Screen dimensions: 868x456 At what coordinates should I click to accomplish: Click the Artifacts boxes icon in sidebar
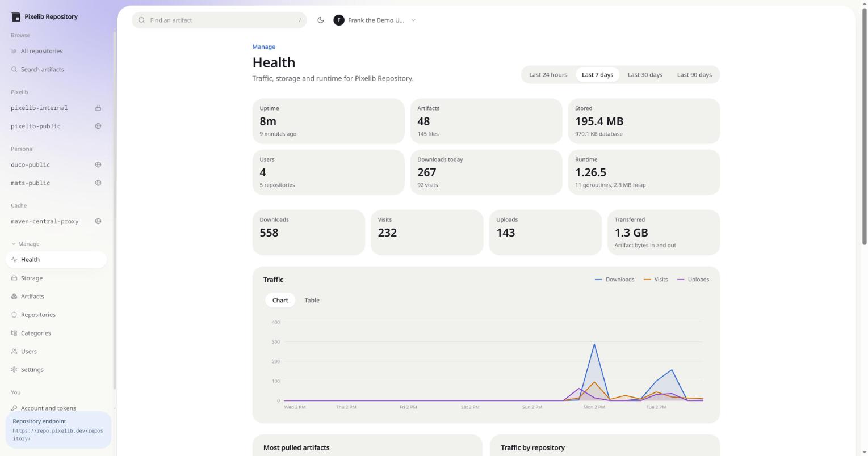(14, 297)
